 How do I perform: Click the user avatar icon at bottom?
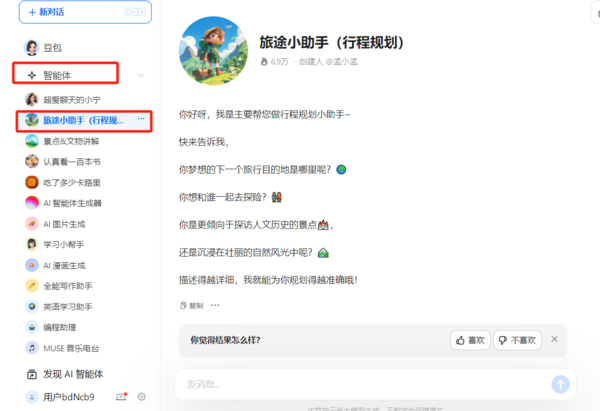tap(32, 397)
